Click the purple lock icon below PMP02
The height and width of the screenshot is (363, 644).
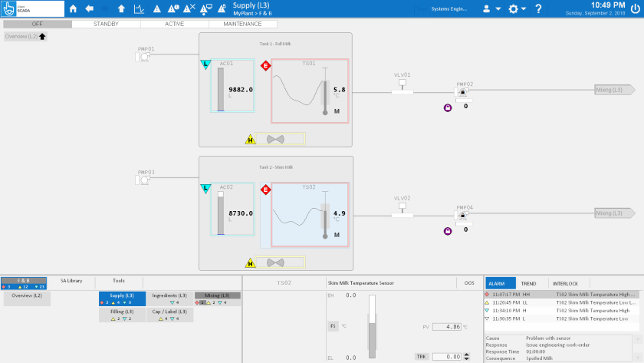point(447,107)
